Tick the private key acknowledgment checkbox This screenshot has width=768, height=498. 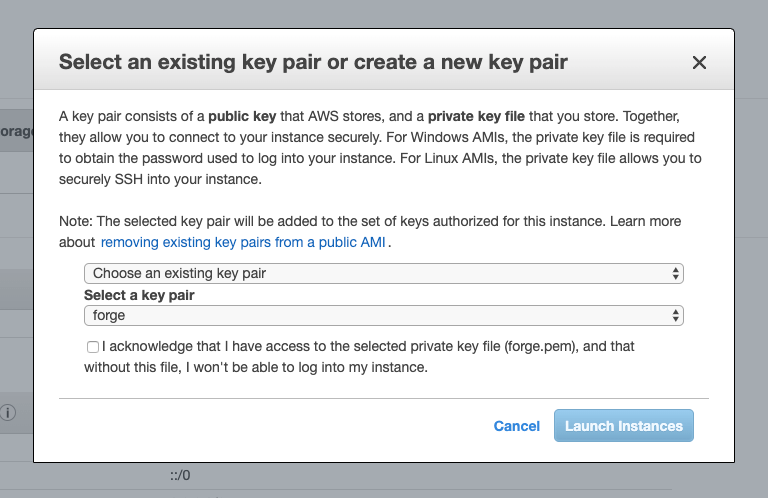click(x=93, y=347)
